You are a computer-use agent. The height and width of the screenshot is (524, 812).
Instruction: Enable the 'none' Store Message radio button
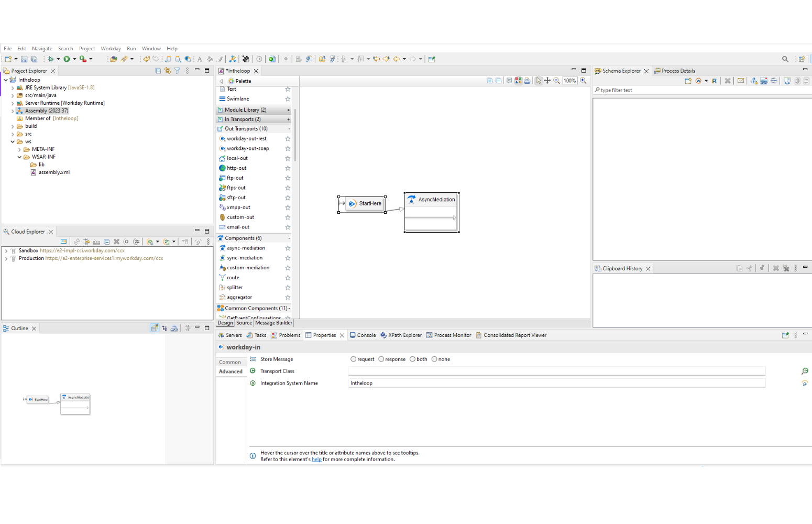point(434,359)
